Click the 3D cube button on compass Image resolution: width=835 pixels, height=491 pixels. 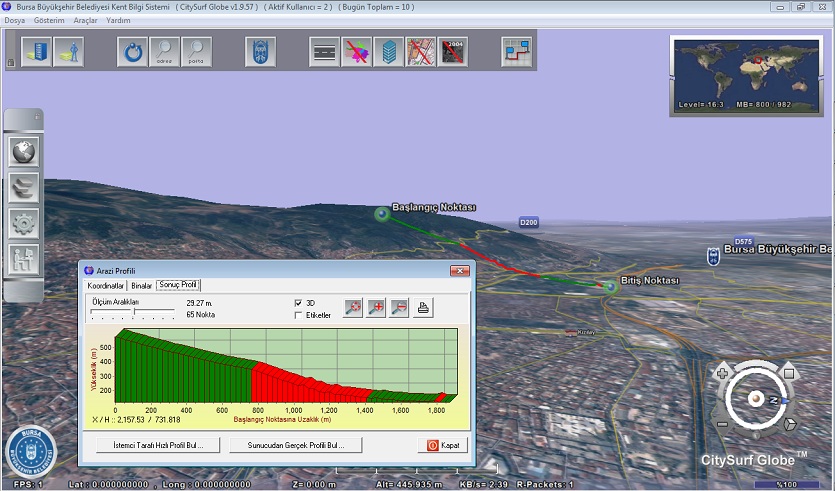[x=790, y=424]
